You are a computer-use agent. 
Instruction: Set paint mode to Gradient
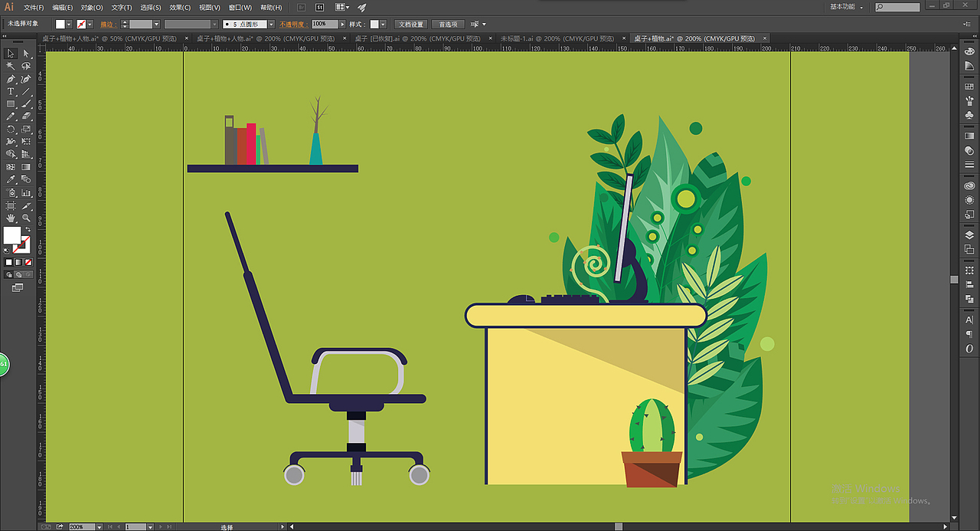pos(18,262)
